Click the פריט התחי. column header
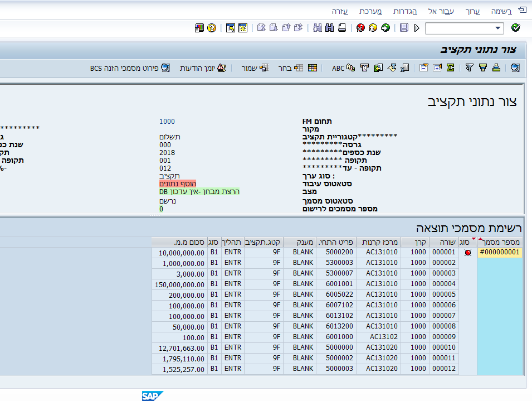Screen dimensions: 532x401 (336, 242)
